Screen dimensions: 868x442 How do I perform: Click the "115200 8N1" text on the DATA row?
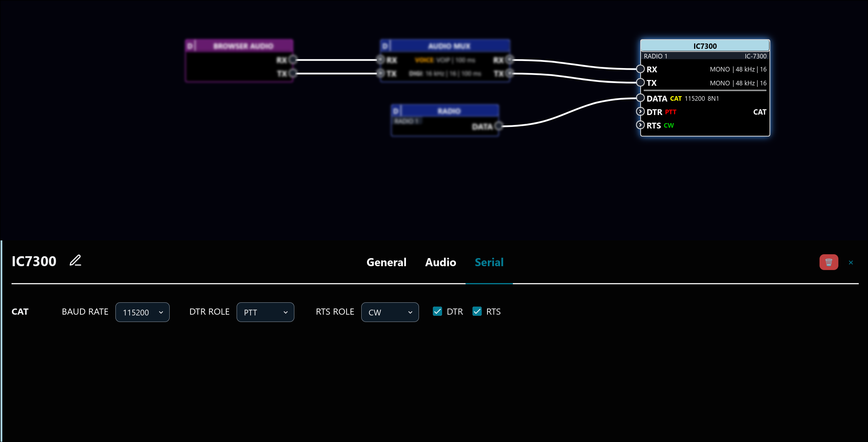(702, 98)
